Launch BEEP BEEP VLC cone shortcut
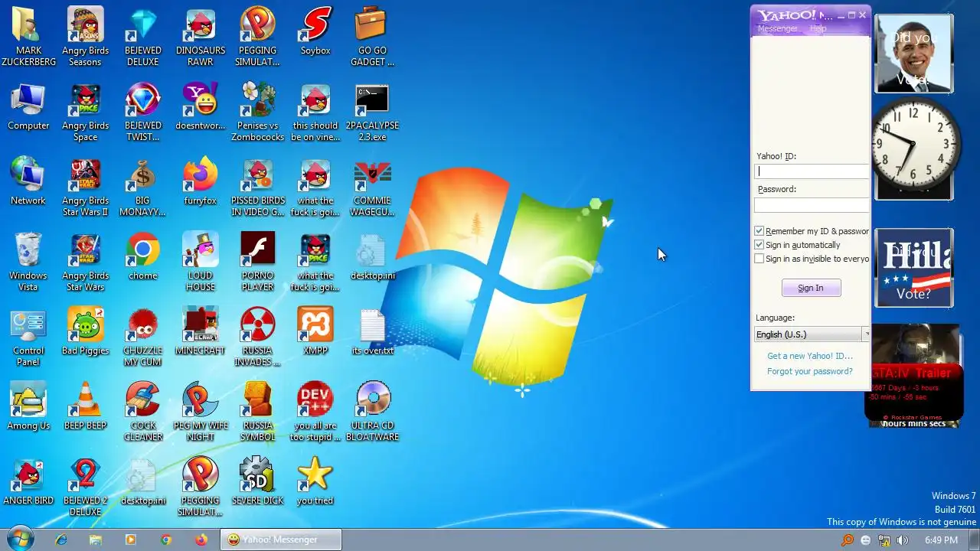 tap(86, 407)
